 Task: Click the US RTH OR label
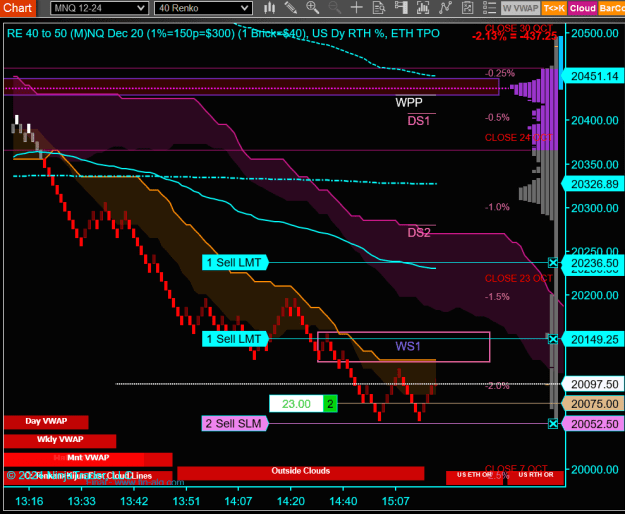tap(536, 476)
